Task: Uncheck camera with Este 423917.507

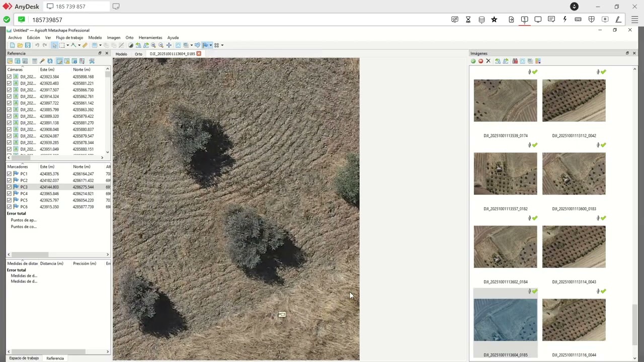Action: [x=9, y=90]
